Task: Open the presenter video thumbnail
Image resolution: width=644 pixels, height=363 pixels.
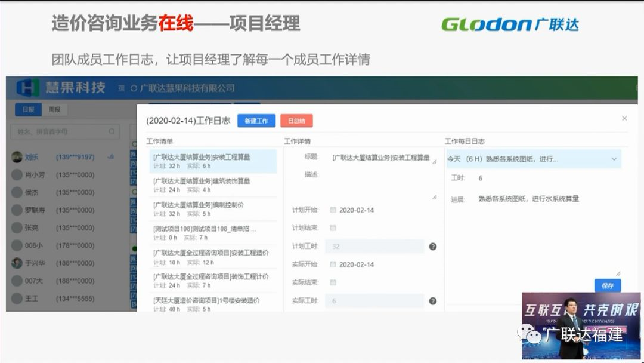Action: 581,325
